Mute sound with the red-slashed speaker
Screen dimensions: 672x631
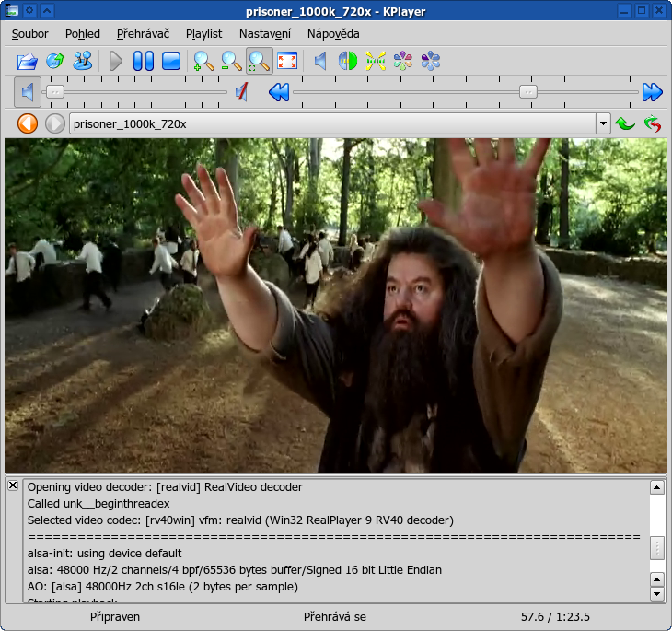click(x=242, y=92)
